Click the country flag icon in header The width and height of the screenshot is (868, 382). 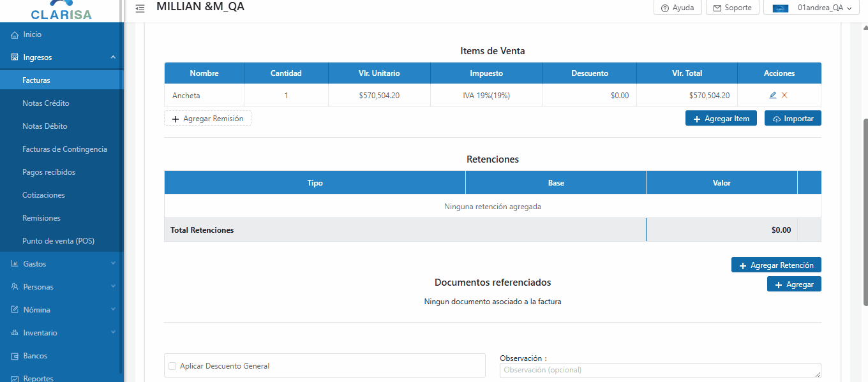[780, 8]
